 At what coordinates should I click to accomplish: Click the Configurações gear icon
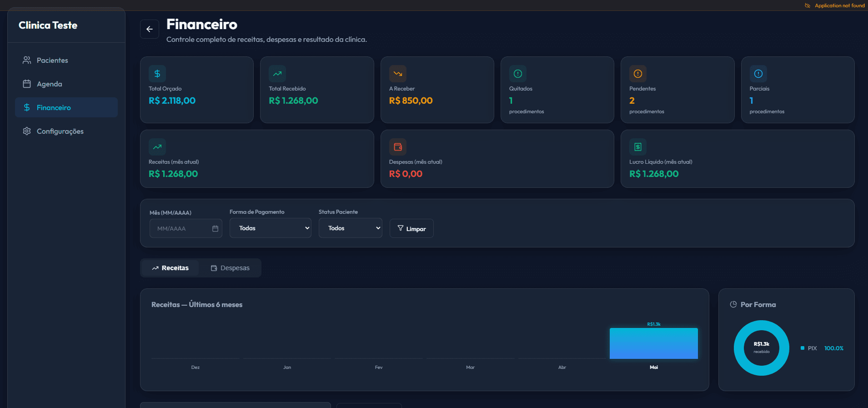[27, 131]
